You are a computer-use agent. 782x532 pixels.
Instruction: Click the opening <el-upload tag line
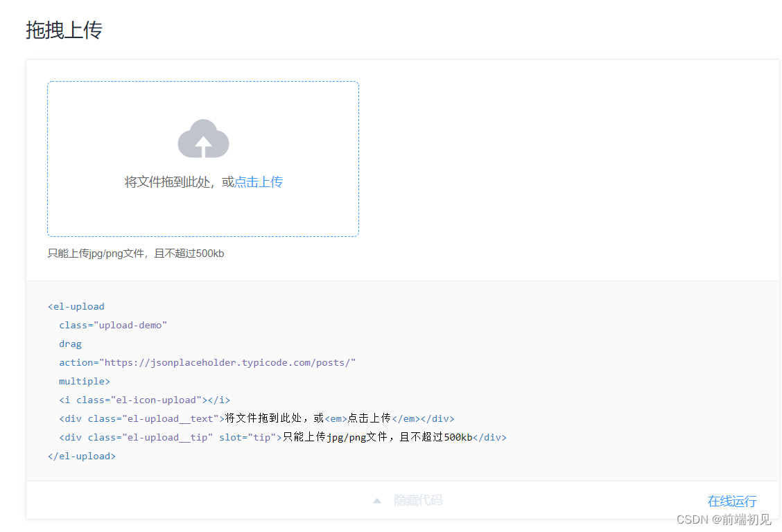(x=76, y=306)
